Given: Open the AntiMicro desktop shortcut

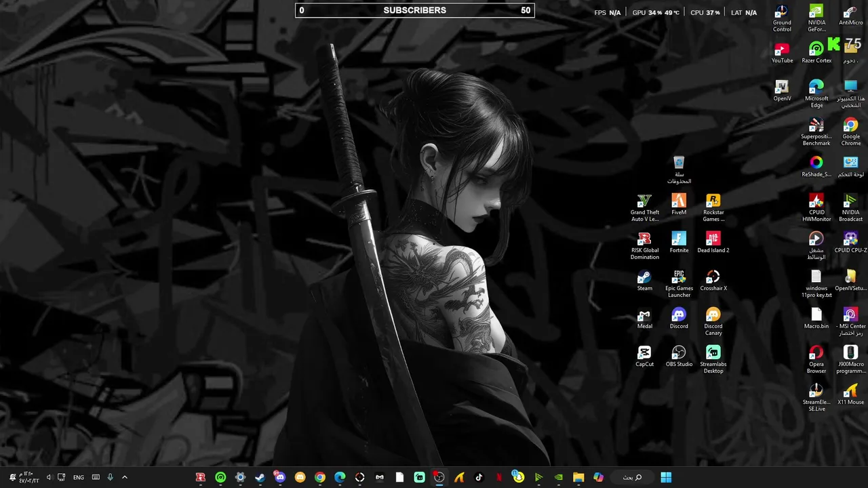Looking at the screenshot, I should click(850, 16).
